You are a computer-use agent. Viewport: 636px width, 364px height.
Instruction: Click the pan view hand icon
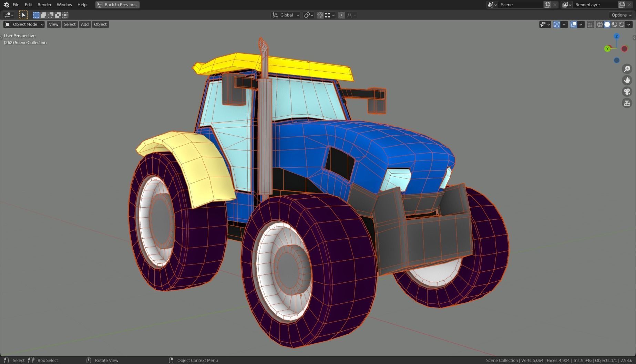coord(627,80)
